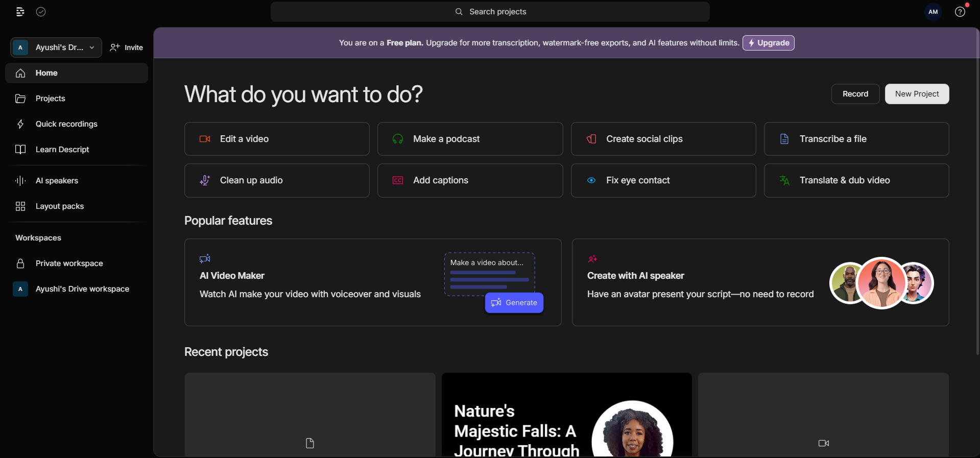The image size is (980, 458).
Task: Click the Layout packs grid icon
Action: pos(20,206)
